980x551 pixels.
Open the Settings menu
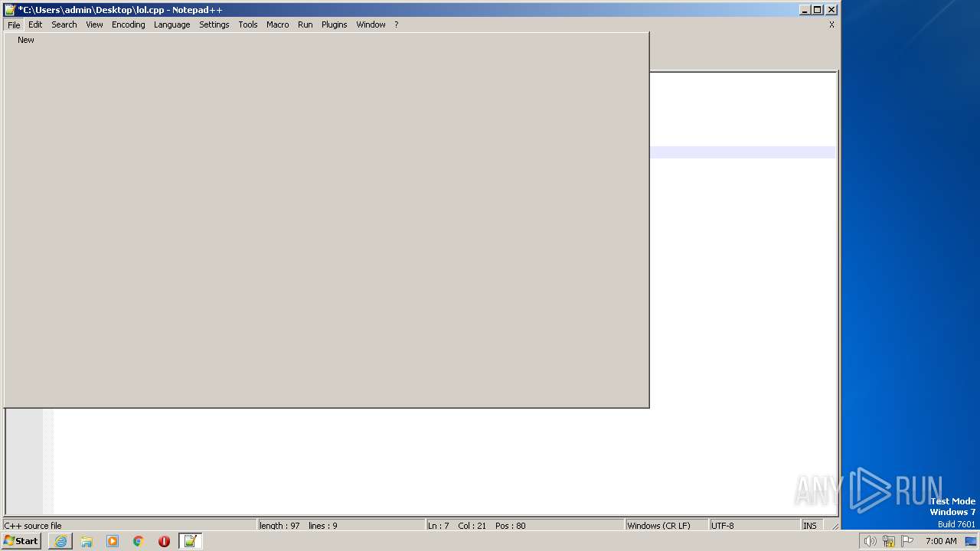click(214, 24)
